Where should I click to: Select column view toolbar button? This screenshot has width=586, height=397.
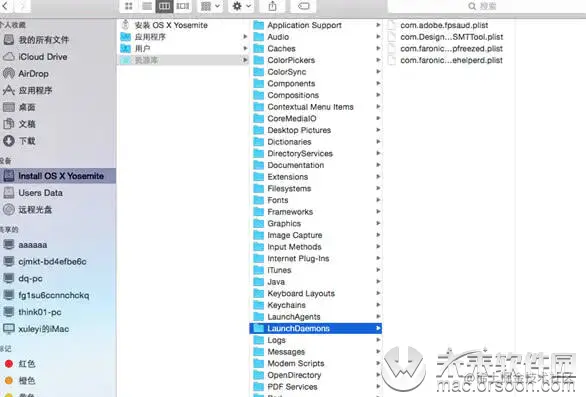pos(164,6)
